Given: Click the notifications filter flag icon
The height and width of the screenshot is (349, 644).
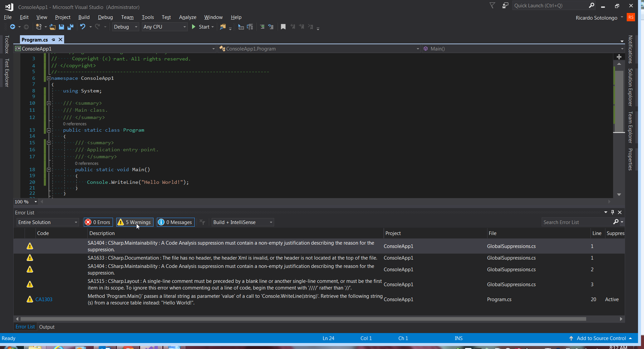Looking at the screenshot, I should pyautogui.click(x=492, y=5).
